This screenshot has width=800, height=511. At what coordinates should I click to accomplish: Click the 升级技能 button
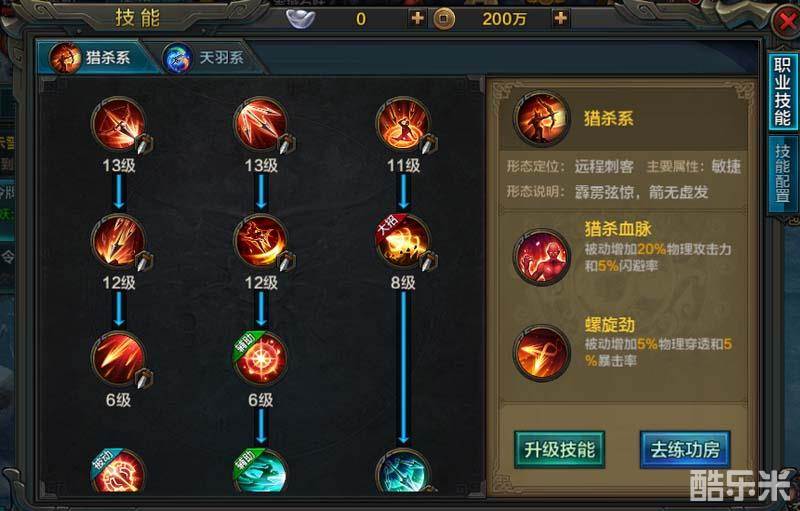click(x=560, y=449)
